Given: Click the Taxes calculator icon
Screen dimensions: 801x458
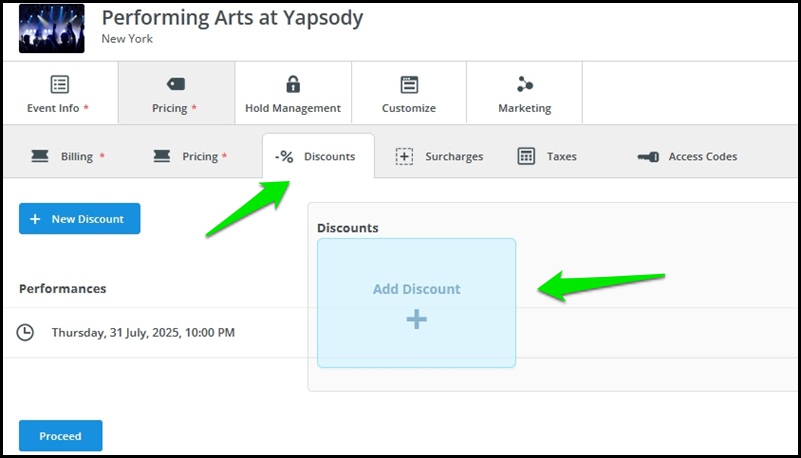Looking at the screenshot, I should 526,156.
